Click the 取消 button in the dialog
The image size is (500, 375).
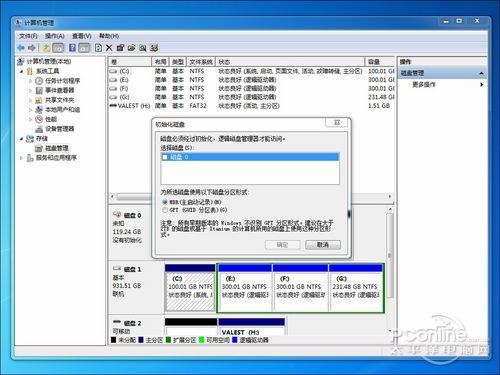click(323, 245)
